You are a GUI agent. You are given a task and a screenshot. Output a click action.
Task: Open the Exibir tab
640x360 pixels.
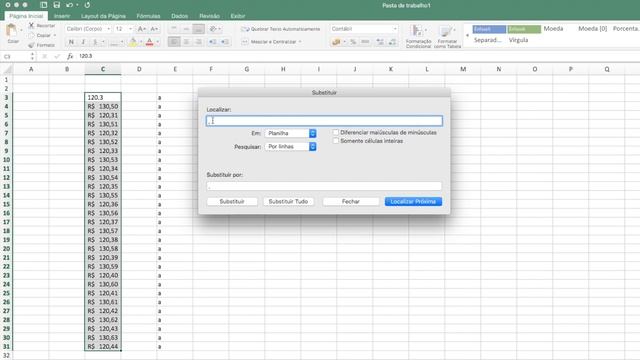(238, 16)
